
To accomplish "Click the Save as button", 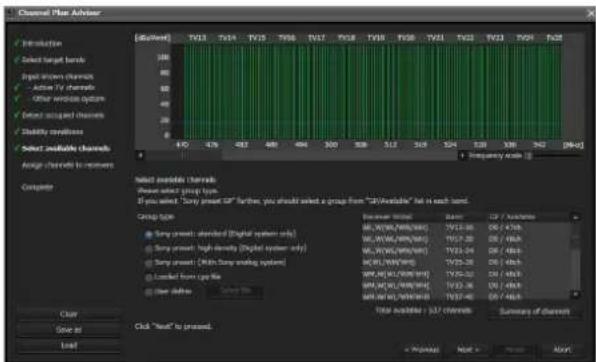I will tap(69, 330).
